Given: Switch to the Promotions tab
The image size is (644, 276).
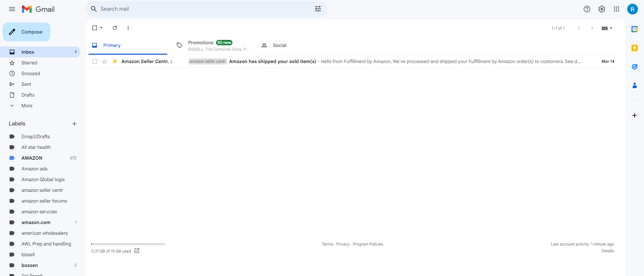Looking at the screenshot, I should 213,45.
